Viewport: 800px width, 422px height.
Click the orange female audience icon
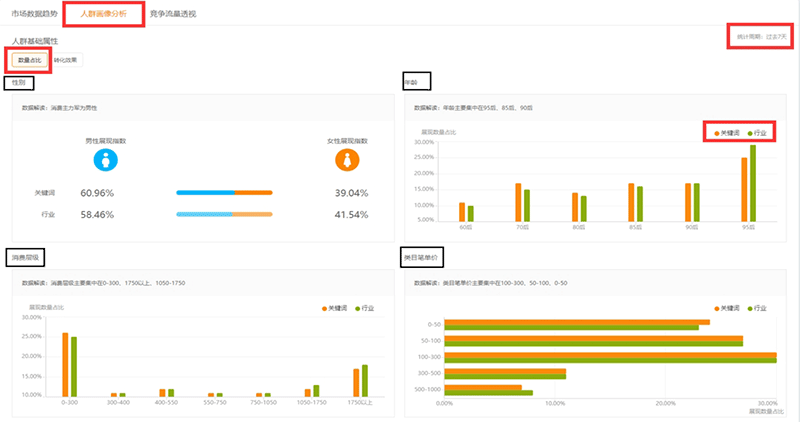coord(347,160)
